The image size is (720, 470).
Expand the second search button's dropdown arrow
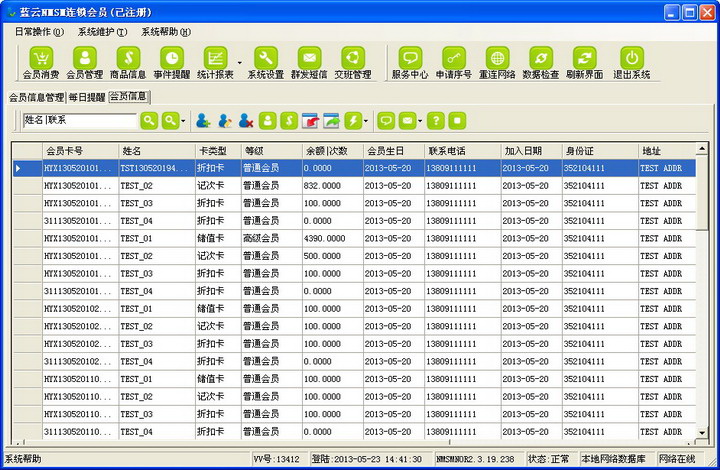click(183, 121)
